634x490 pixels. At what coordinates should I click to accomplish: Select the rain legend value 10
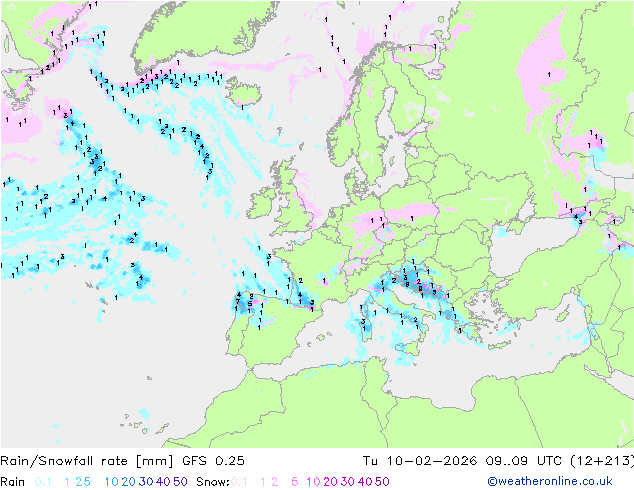pyautogui.click(x=111, y=482)
